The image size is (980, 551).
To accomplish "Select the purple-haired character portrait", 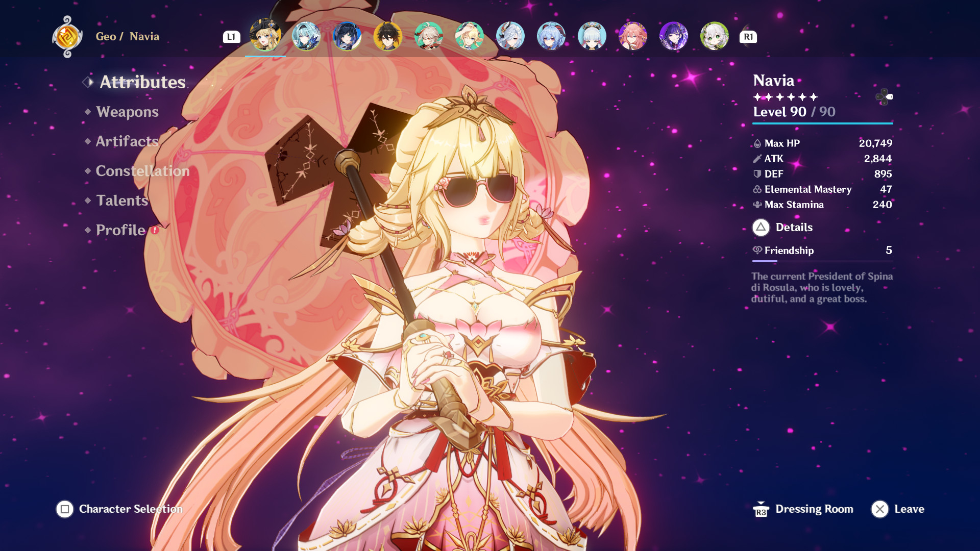I will pyautogui.click(x=673, y=36).
